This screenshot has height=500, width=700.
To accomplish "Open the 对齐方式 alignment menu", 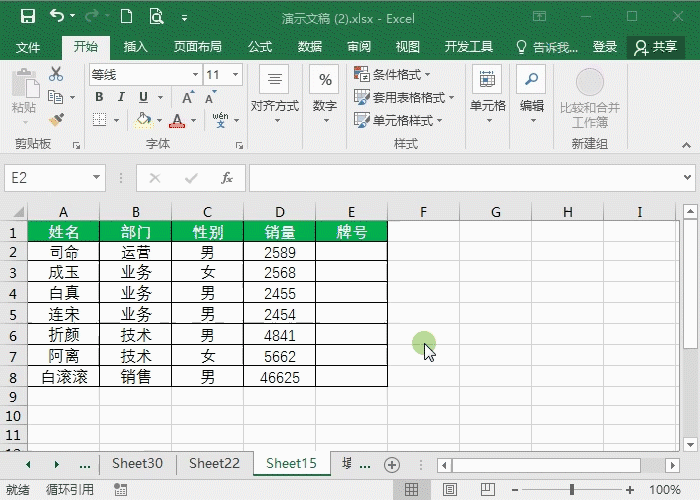I will 275,96.
